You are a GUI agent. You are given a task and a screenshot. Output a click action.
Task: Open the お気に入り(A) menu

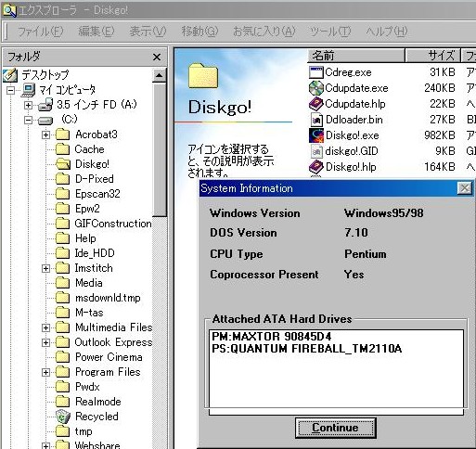[x=264, y=32]
